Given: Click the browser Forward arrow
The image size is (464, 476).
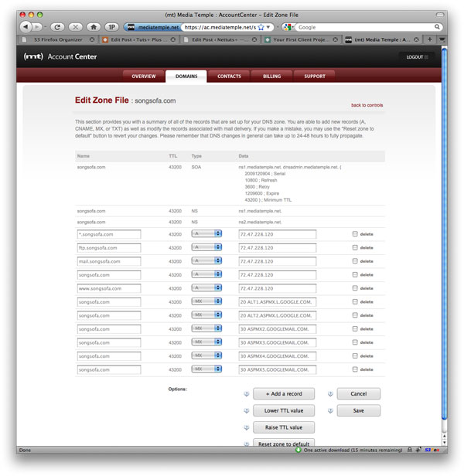Looking at the screenshot, I should (x=37, y=27).
